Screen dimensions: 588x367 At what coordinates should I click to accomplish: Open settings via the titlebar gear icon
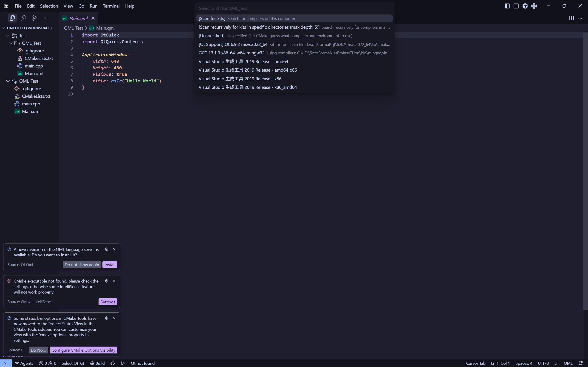tap(534, 6)
